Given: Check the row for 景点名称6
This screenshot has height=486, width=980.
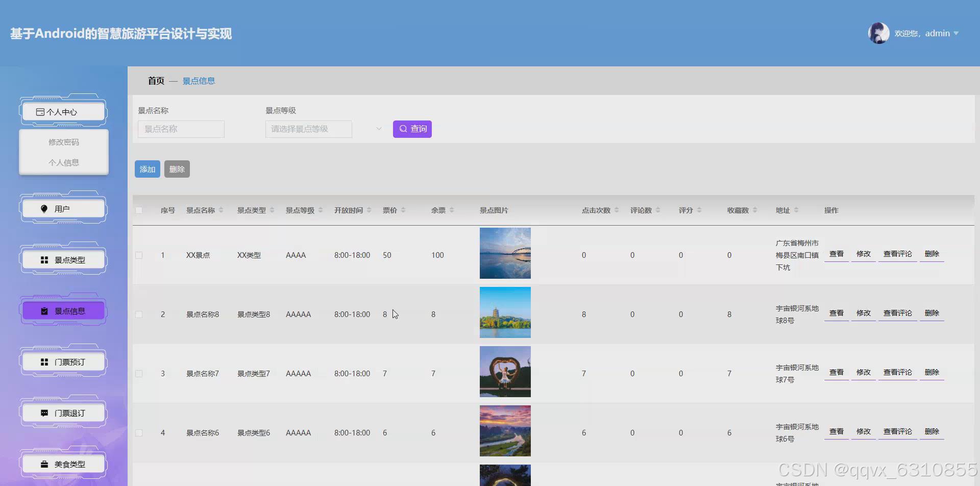Looking at the screenshot, I should 139,433.
